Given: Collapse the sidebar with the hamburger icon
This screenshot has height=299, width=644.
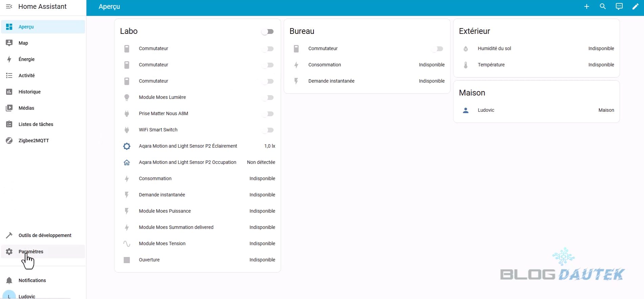Looking at the screenshot, I should [9, 6].
